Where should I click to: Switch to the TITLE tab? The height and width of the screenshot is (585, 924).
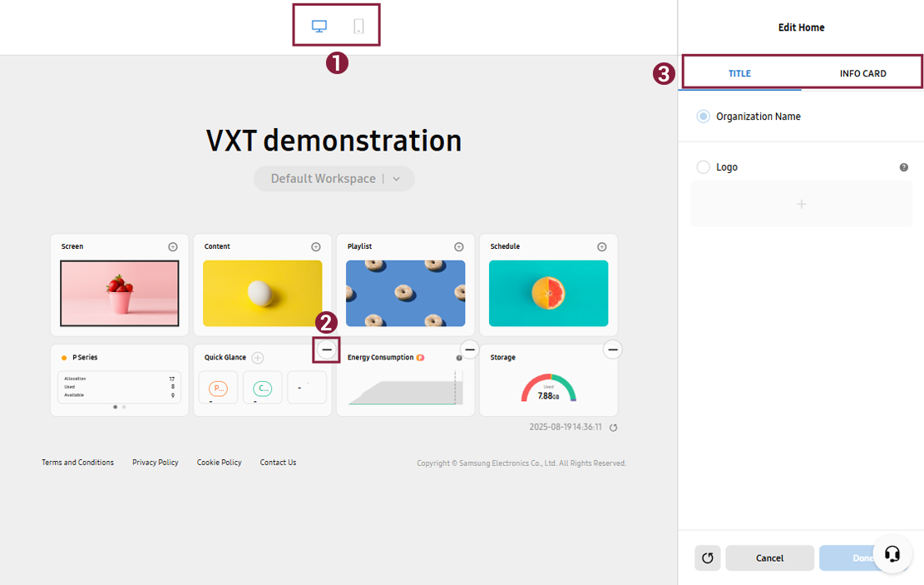(x=739, y=73)
